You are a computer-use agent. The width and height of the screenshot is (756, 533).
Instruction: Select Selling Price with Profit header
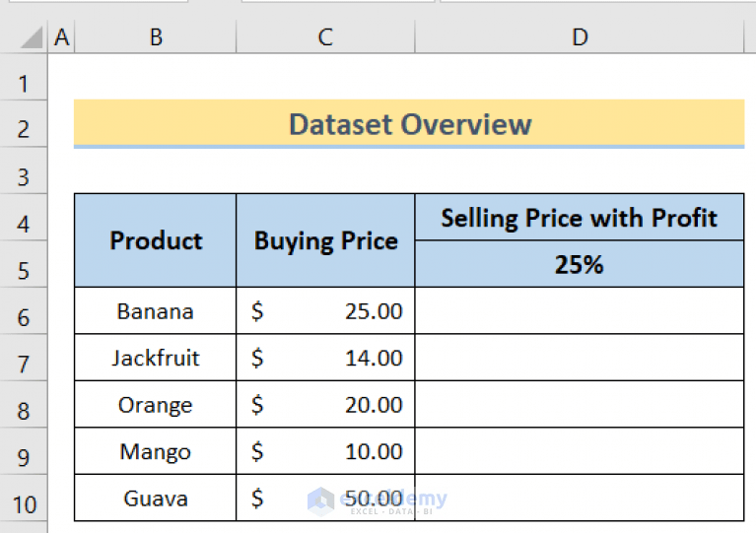coord(580,218)
